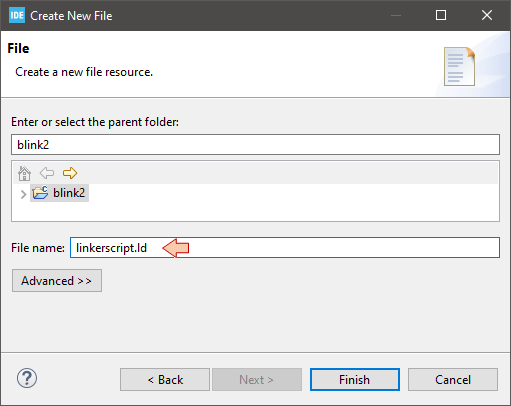Click the parent folder text field containing blink2
Image resolution: width=511 pixels, height=406 pixels.
tap(255, 145)
